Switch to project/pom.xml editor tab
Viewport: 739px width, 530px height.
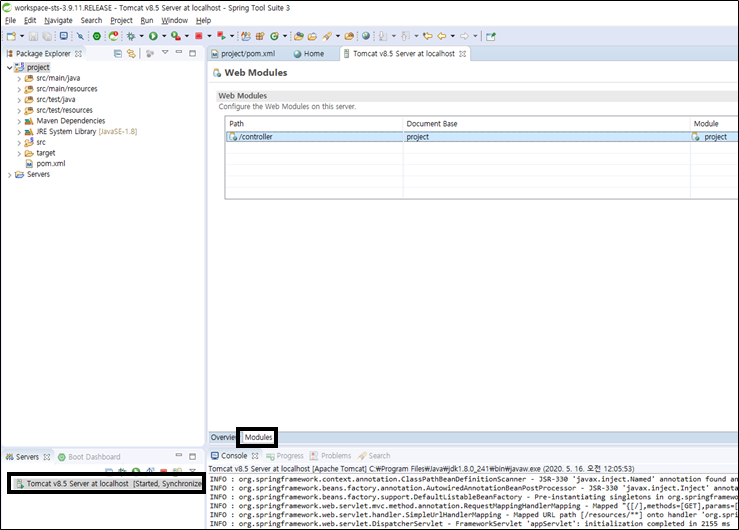(243, 54)
